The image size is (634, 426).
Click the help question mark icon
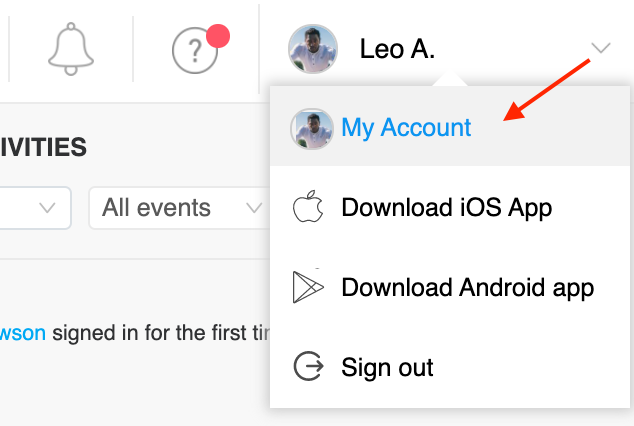194,51
